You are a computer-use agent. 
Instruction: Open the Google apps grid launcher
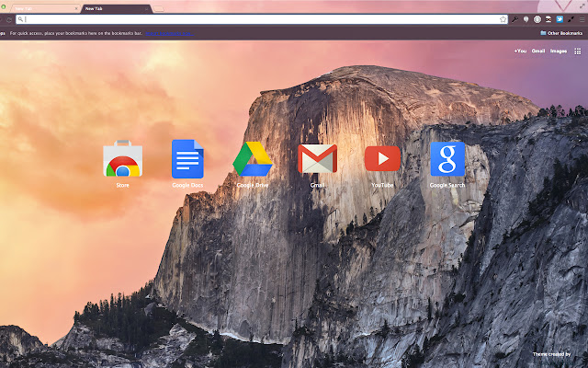point(578,52)
